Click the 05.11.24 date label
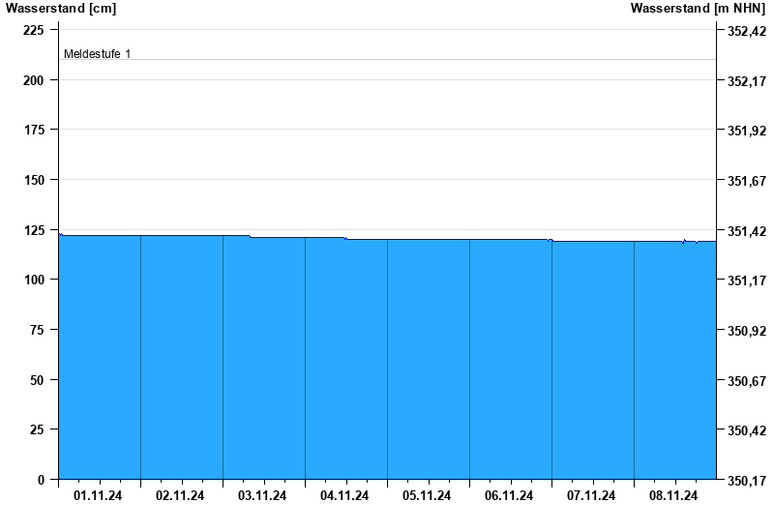Image resolution: width=774 pixels, height=532 pixels. click(427, 496)
